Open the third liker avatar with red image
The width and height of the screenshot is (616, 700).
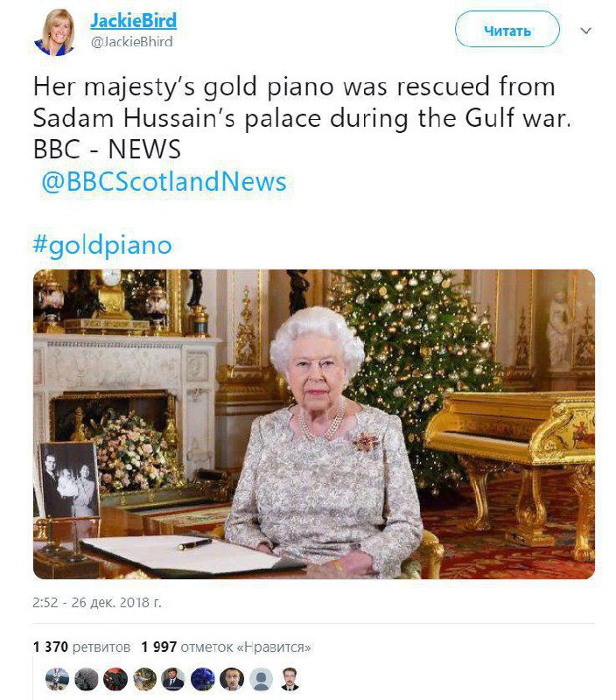(115, 679)
